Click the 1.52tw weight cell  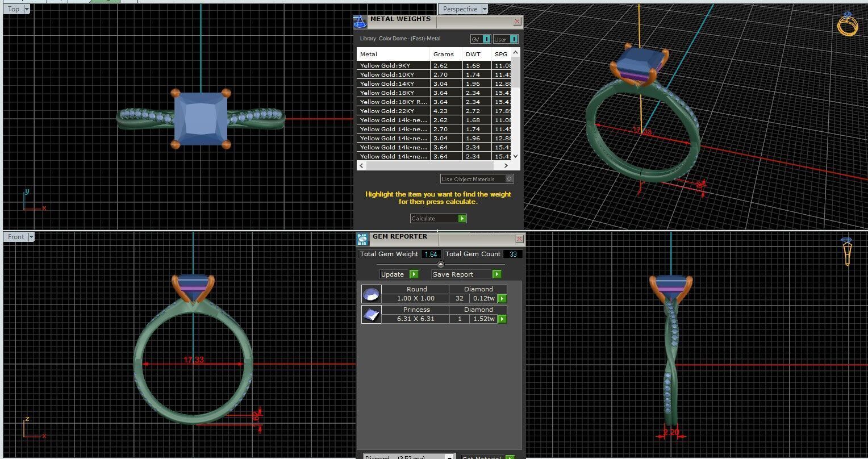click(x=484, y=319)
